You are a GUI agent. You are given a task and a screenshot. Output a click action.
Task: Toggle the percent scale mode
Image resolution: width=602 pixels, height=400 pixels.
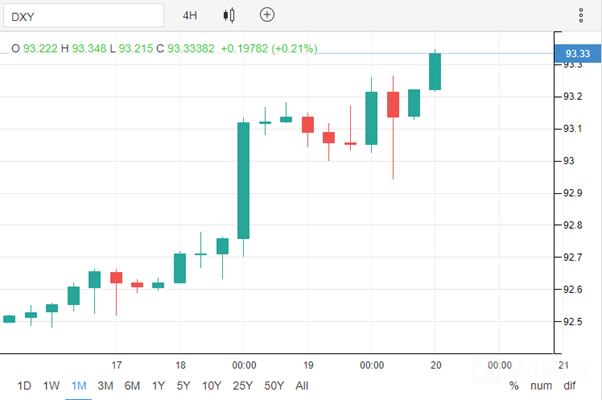tap(514, 386)
